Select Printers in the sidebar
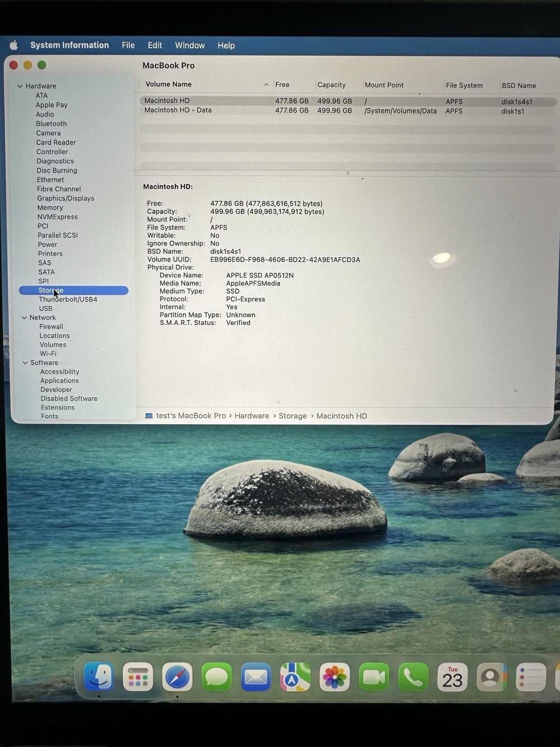This screenshot has width=560, height=747. [x=50, y=254]
